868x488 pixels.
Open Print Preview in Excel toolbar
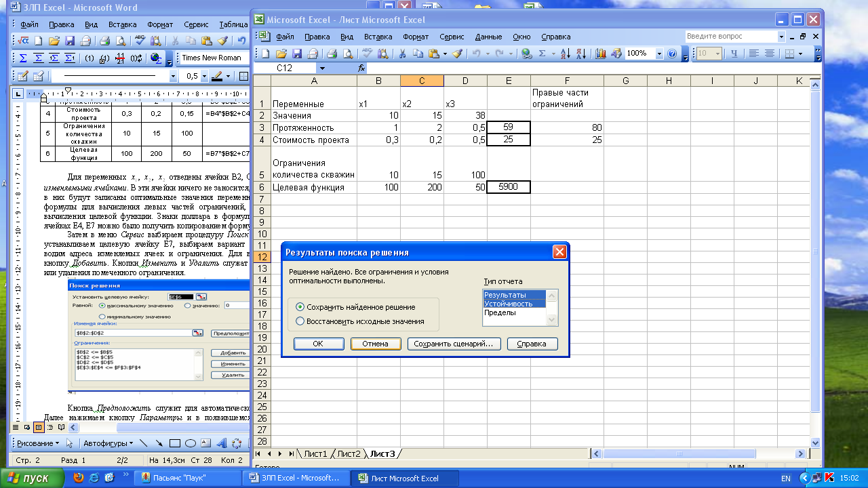(348, 54)
